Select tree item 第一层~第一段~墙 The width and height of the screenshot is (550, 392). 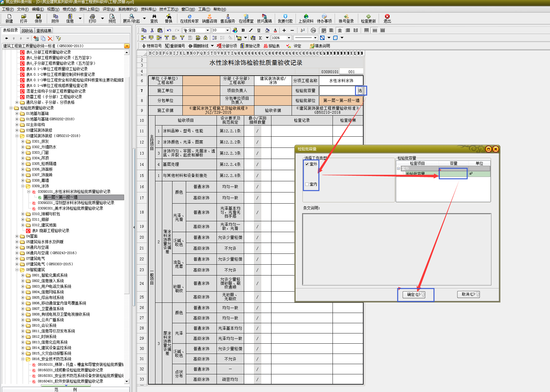tap(60, 197)
